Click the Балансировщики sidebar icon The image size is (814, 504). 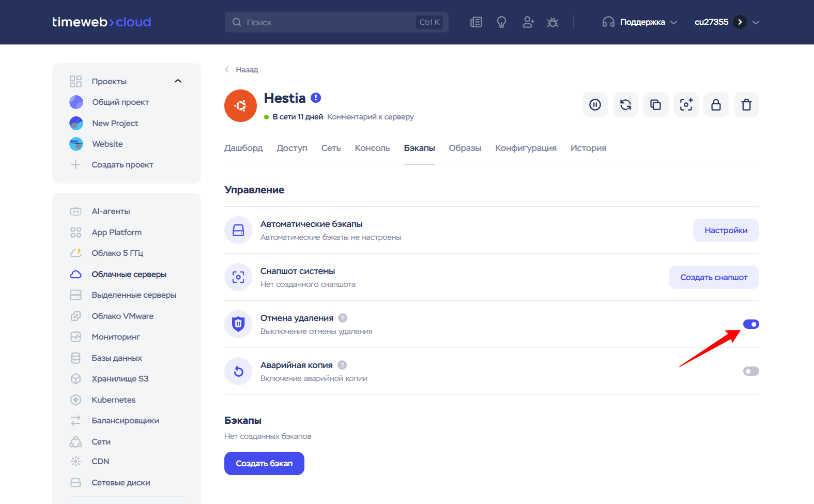coord(75,420)
